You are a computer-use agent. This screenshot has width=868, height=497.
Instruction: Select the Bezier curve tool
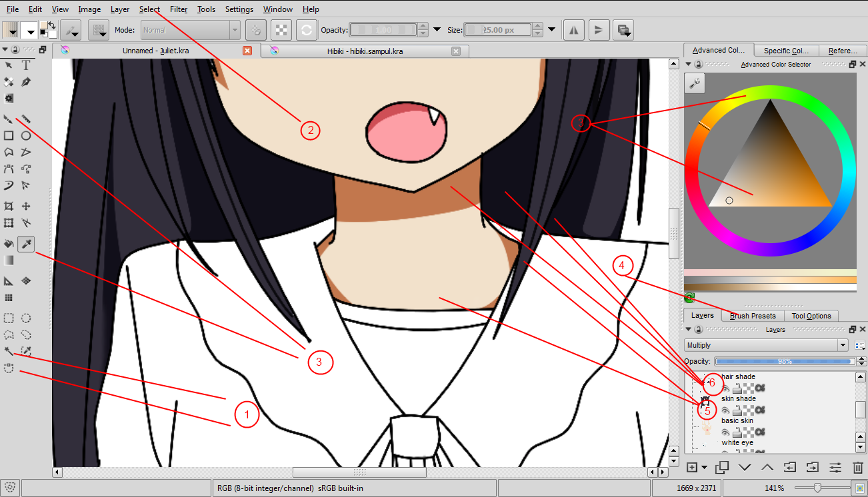9,169
